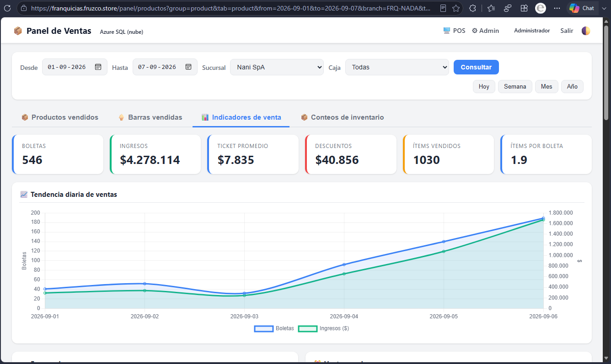Open the Sucursal dropdown showing Nani SpA
611x364 pixels.
point(277,67)
